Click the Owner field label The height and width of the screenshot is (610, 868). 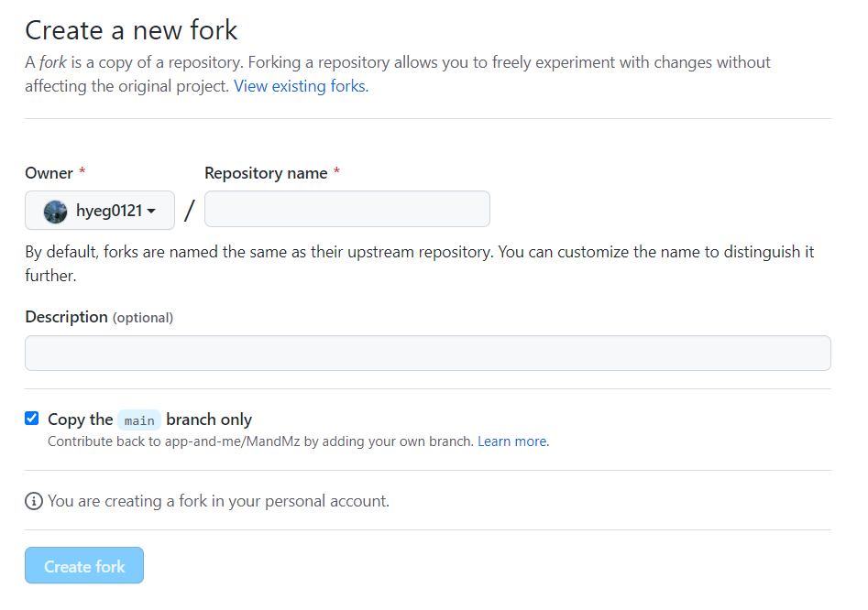pyautogui.click(x=49, y=173)
